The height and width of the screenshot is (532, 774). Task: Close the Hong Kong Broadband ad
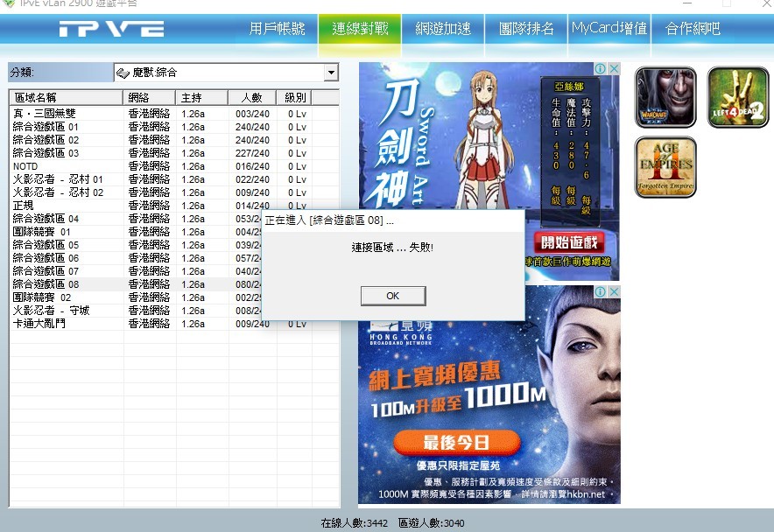614,291
